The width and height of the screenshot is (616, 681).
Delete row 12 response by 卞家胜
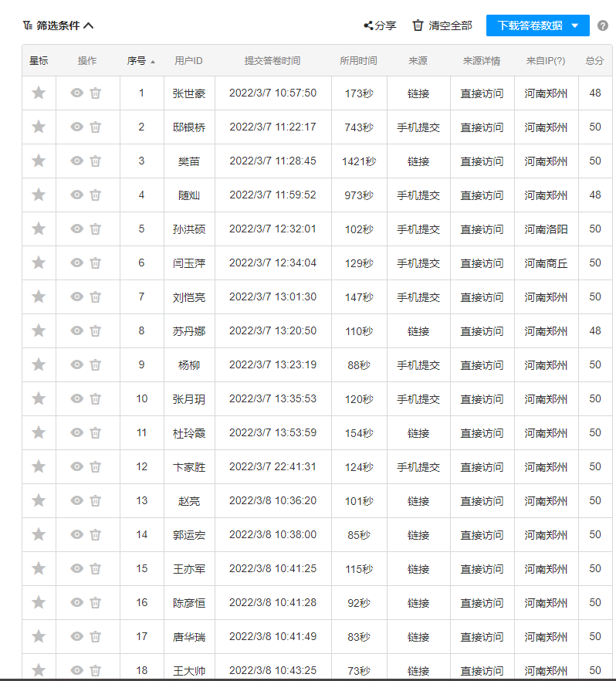point(95,467)
